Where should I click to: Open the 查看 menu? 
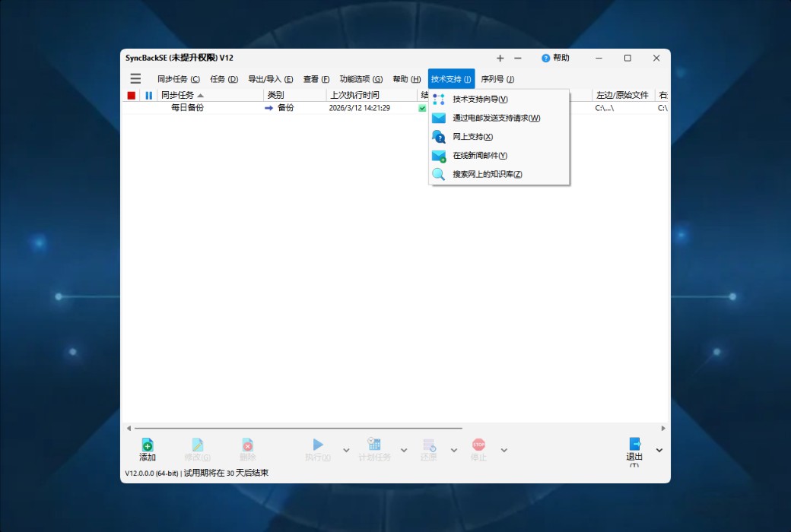click(x=315, y=78)
